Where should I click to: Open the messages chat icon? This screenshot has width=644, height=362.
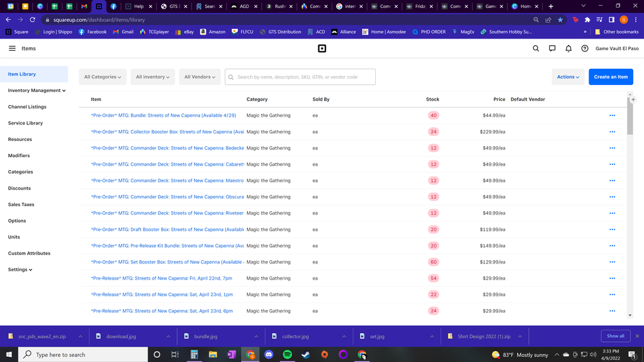point(552,48)
